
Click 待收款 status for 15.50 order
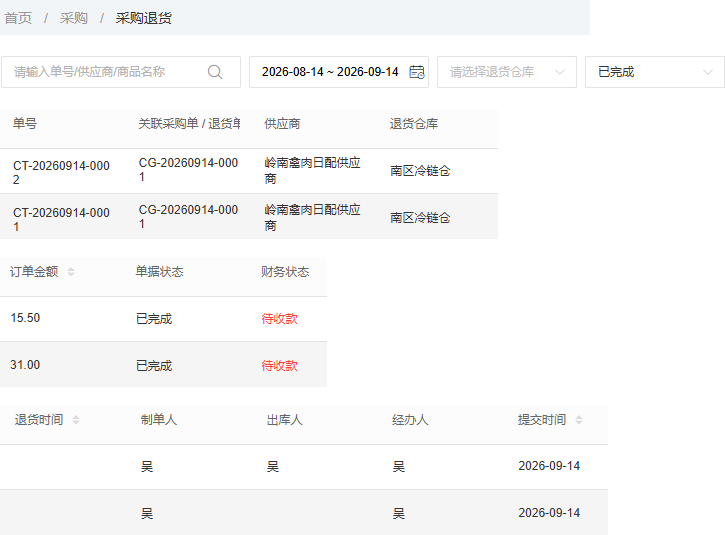[x=279, y=319]
